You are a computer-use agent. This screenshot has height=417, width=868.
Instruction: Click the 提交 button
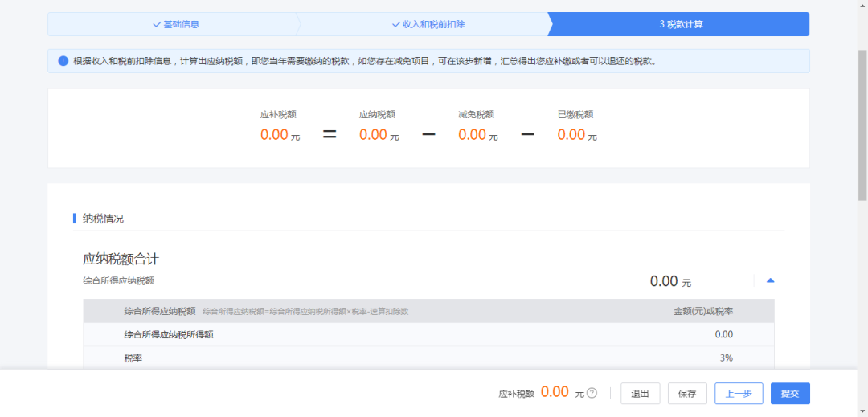point(790,393)
